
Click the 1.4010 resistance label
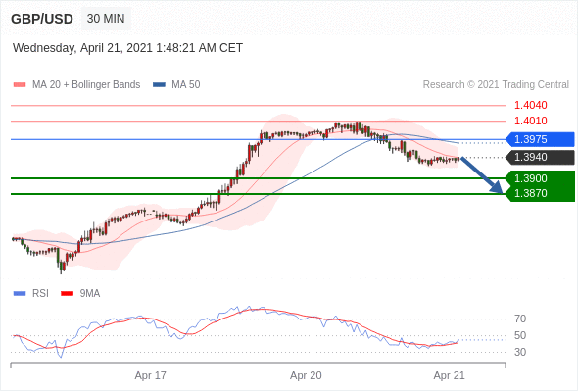pyautogui.click(x=530, y=121)
